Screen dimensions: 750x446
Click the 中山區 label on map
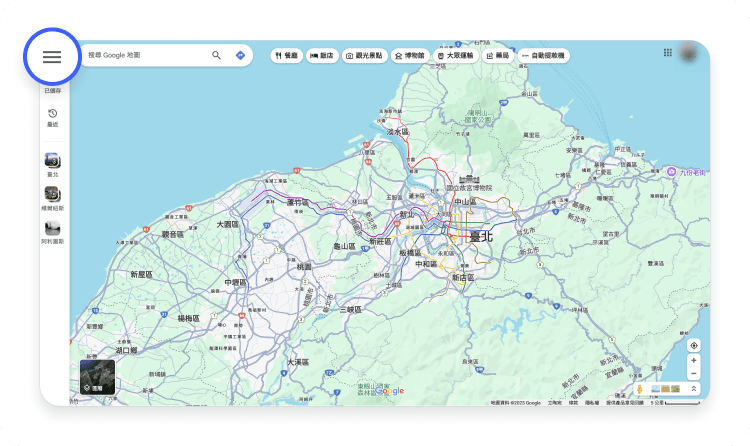pos(465,201)
